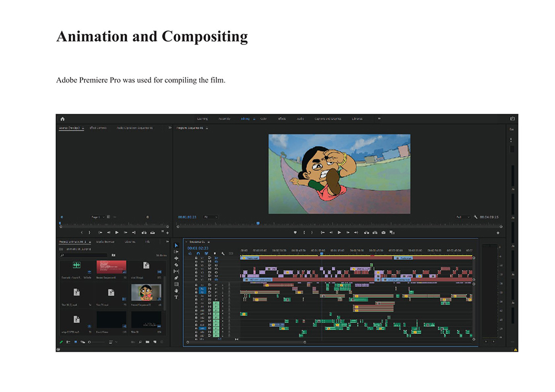Expand Source panel group overflow chevrons
This screenshot has height=392, width=555.
point(170,128)
